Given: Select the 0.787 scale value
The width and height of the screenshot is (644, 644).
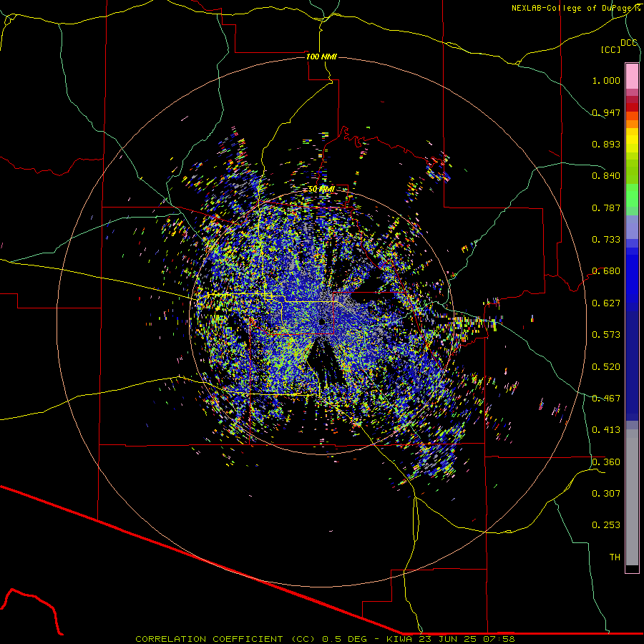Looking at the screenshot, I should [x=606, y=208].
